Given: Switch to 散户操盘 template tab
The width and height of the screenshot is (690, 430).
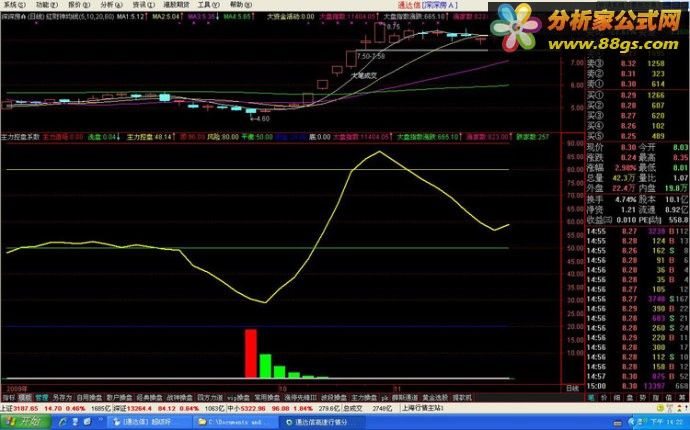Looking at the screenshot, I should tap(119, 397).
